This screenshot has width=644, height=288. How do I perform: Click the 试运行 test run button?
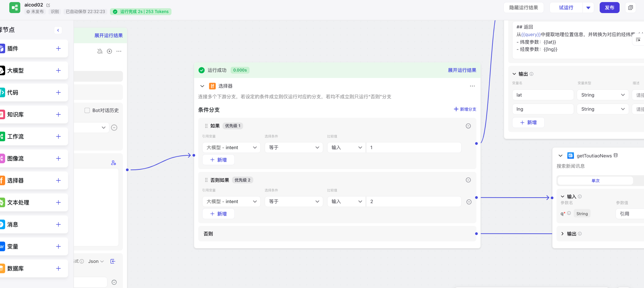click(x=566, y=8)
